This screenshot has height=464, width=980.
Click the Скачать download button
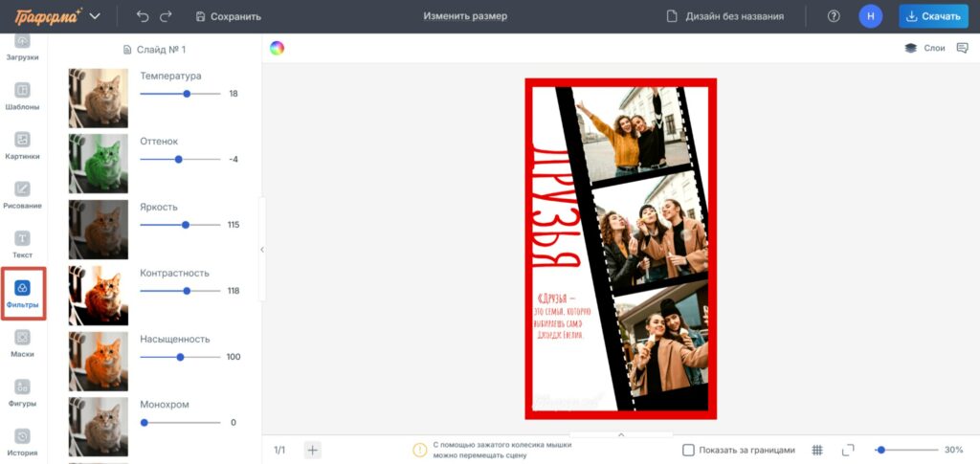coord(934,16)
